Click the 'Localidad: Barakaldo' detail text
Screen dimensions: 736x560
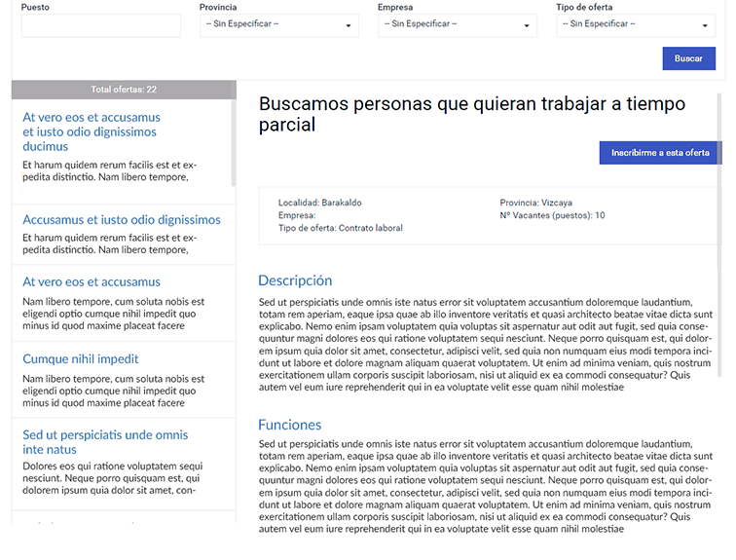tap(319, 203)
